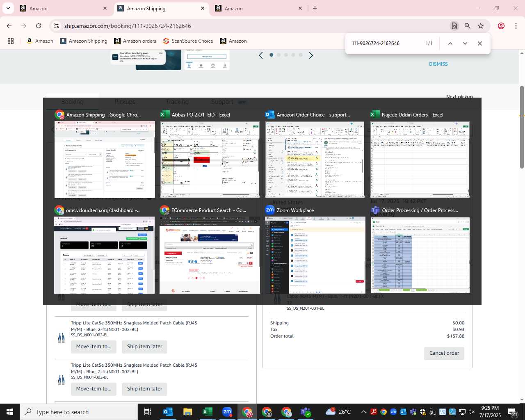This screenshot has width=525, height=420.
Task: Click the network tray icon
Action: click(462, 412)
